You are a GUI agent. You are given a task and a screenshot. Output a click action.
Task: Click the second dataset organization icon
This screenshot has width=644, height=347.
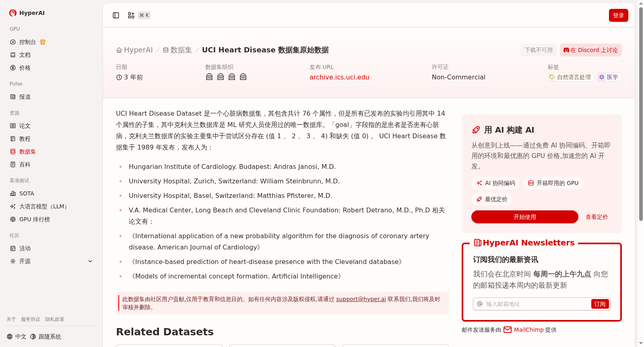(221, 77)
